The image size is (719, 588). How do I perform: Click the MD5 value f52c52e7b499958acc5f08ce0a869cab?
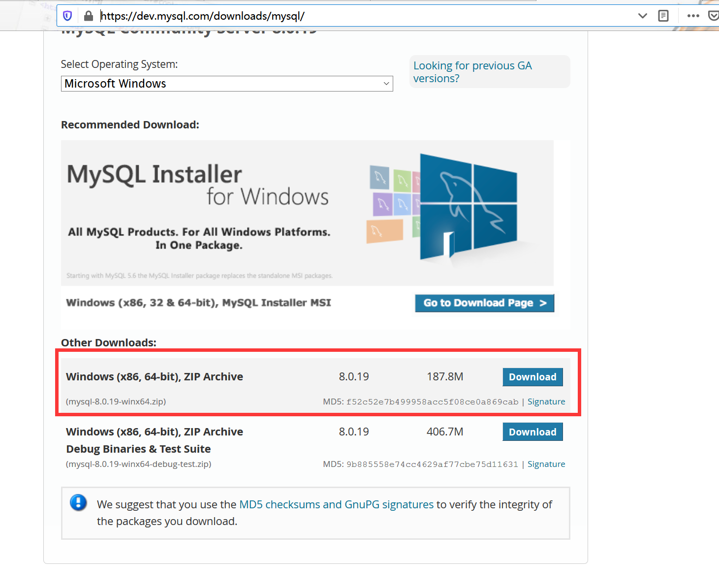click(x=433, y=402)
